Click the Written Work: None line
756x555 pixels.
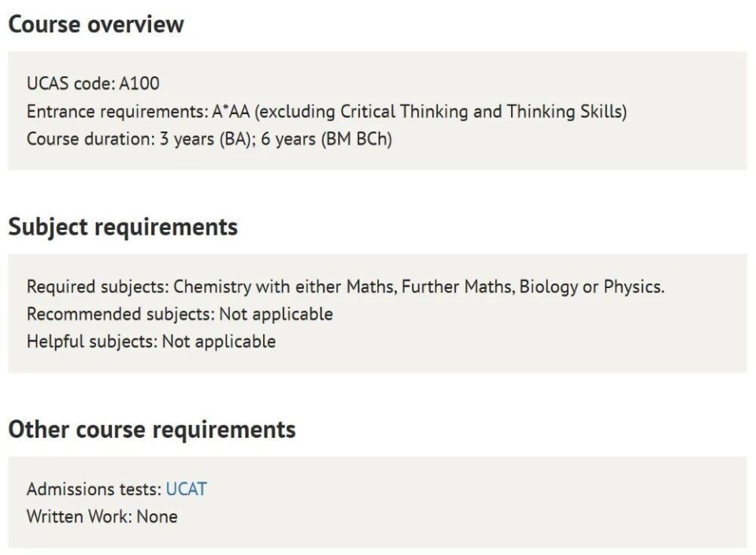[x=102, y=516]
